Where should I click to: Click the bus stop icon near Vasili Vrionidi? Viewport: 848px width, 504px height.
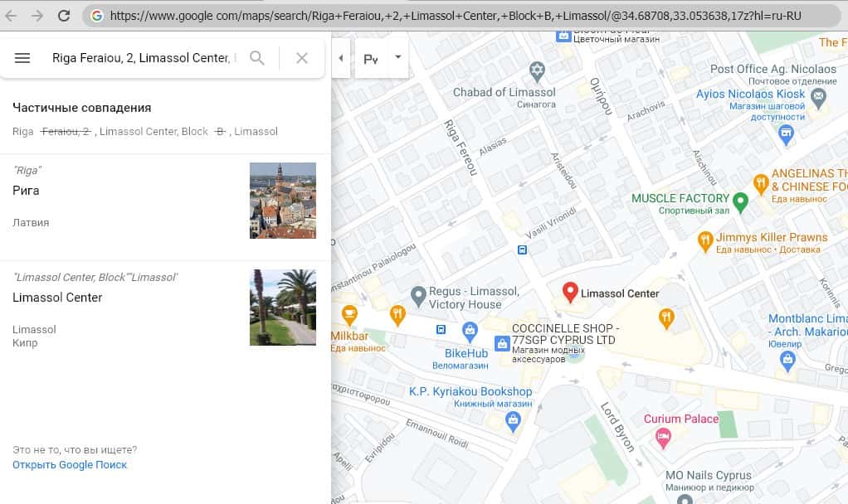[522, 250]
